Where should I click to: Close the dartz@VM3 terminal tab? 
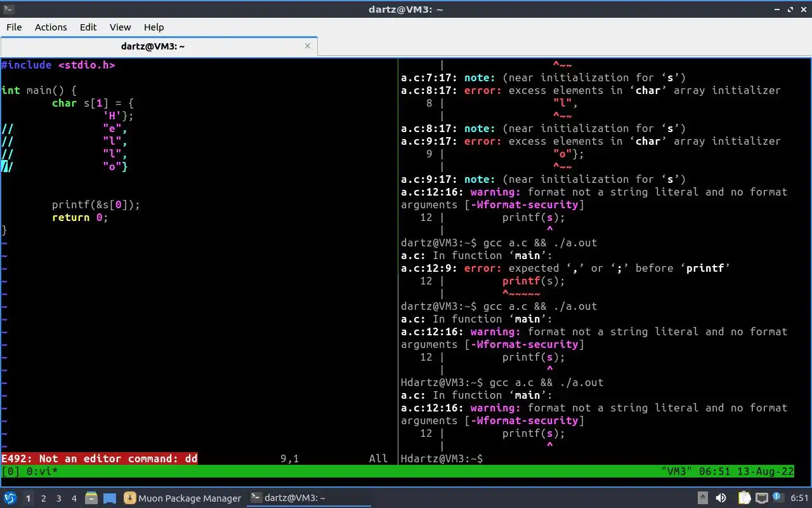tap(308, 46)
